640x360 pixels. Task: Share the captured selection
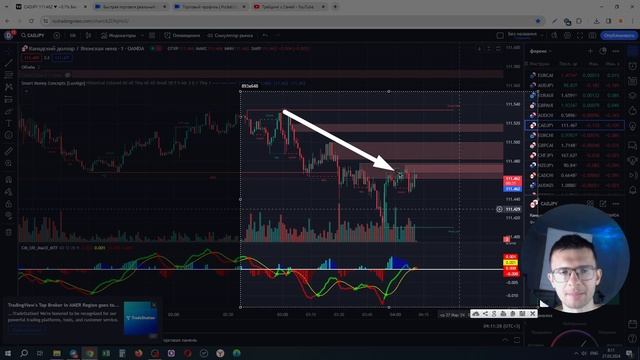tap(485, 313)
